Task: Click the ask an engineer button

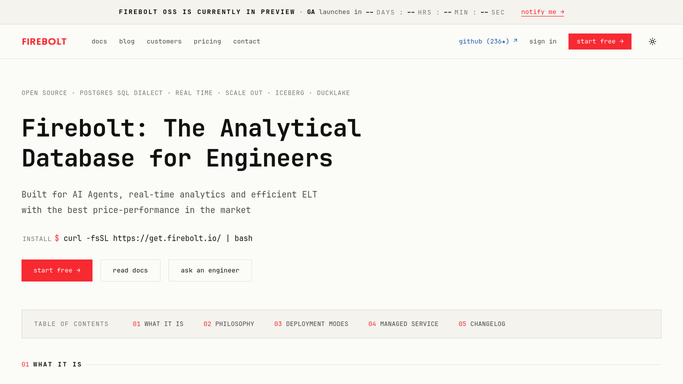Action: click(x=210, y=270)
